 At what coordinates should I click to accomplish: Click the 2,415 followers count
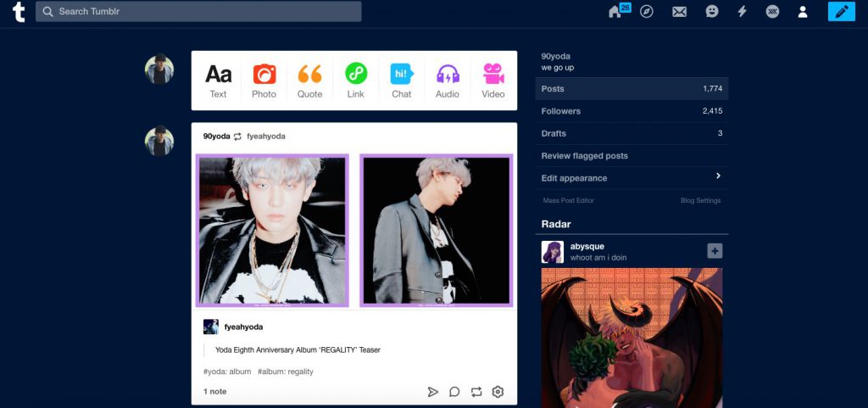click(x=712, y=111)
